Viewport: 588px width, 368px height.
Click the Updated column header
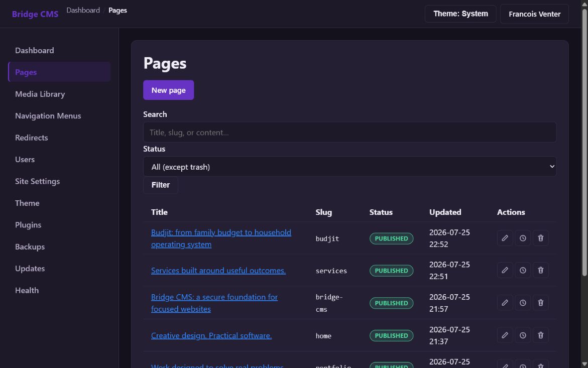tap(445, 212)
